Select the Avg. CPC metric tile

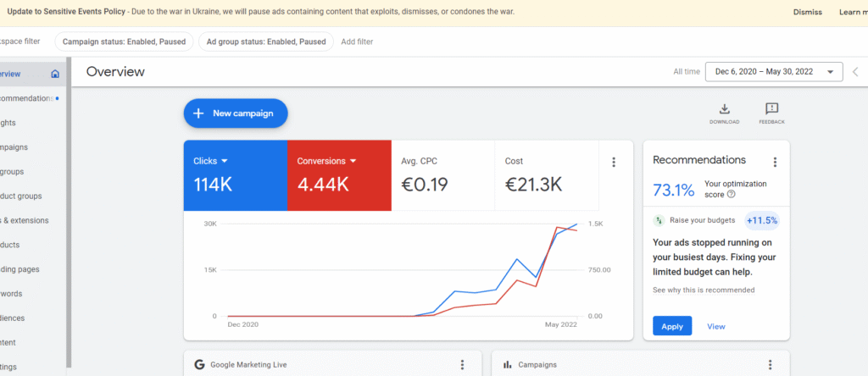pyautogui.click(x=442, y=176)
